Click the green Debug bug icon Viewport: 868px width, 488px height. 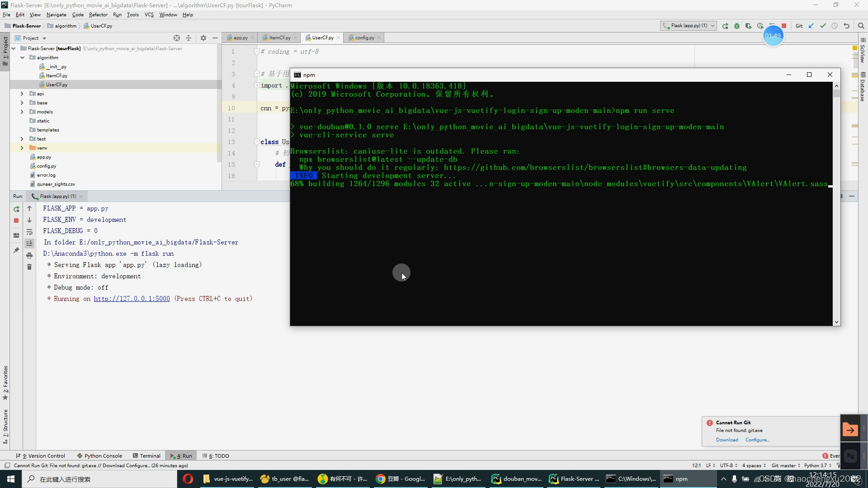(x=737, y=26)
